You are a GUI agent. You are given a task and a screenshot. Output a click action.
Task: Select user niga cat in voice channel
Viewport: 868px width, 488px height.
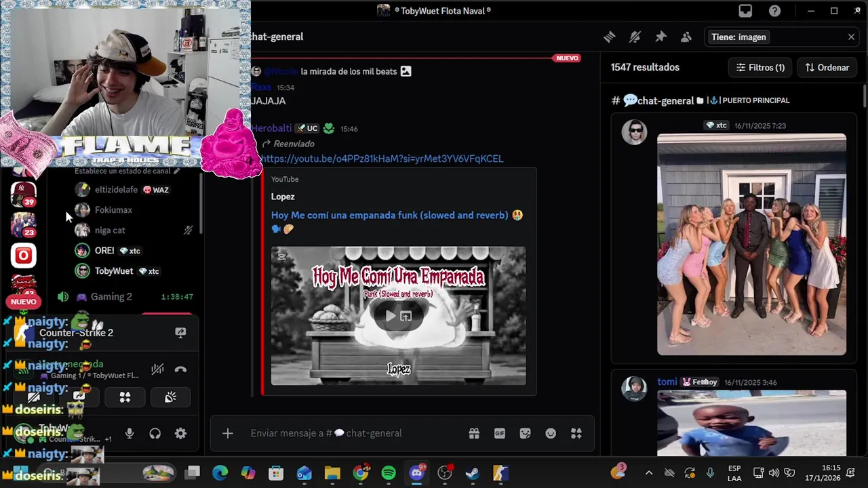(110, 230)
